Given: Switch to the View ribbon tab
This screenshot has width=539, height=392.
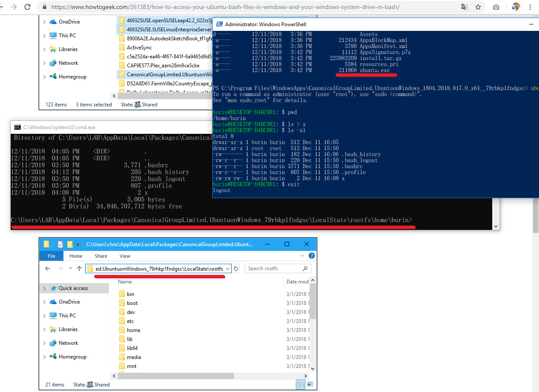Looking at the screenshot, I should (x=125, y=256).
